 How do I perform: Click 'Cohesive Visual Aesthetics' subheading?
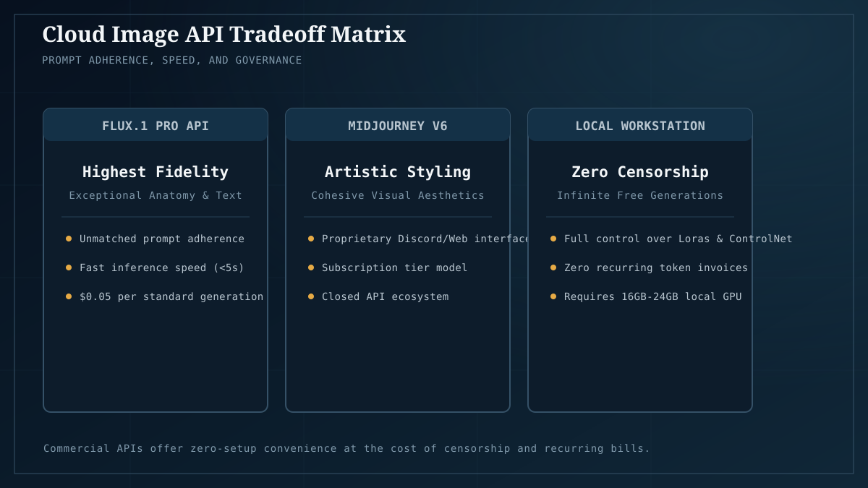(x=398, y=195)
